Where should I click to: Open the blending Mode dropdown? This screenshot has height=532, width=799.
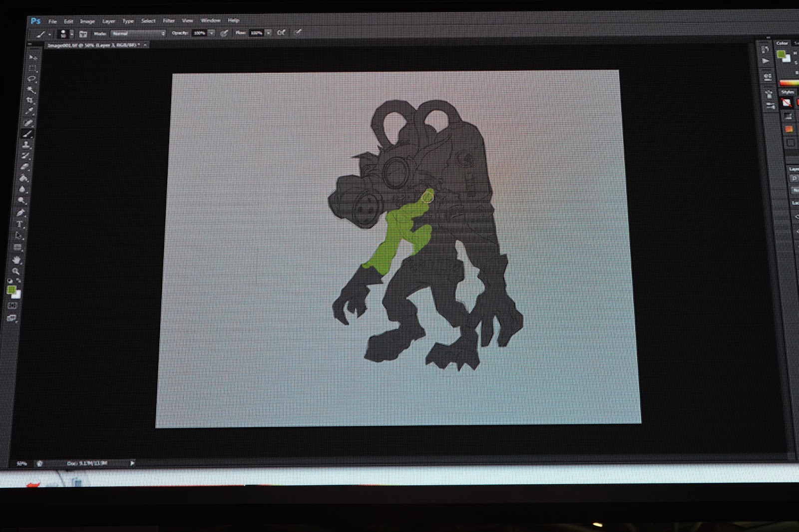pos(138,33)
